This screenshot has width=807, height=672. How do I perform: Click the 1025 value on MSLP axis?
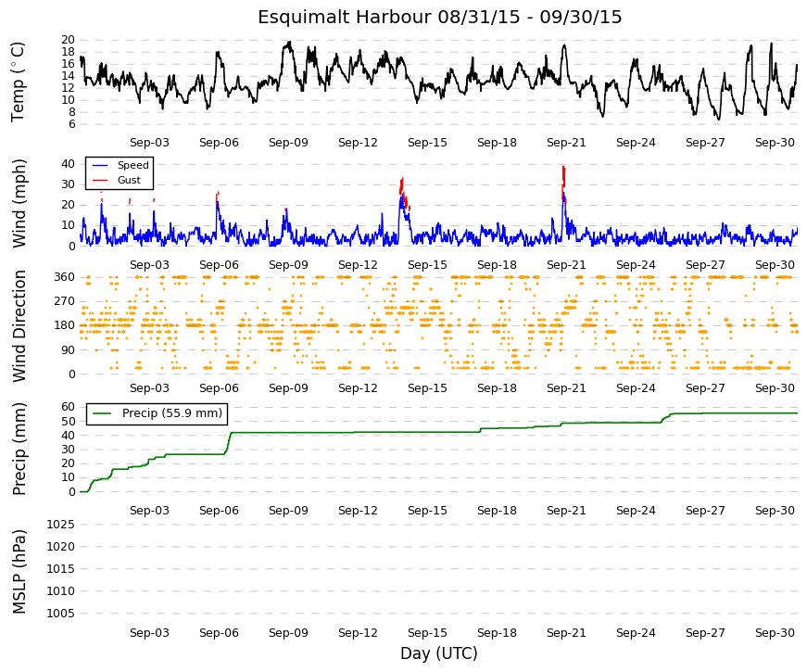[61, 525]
